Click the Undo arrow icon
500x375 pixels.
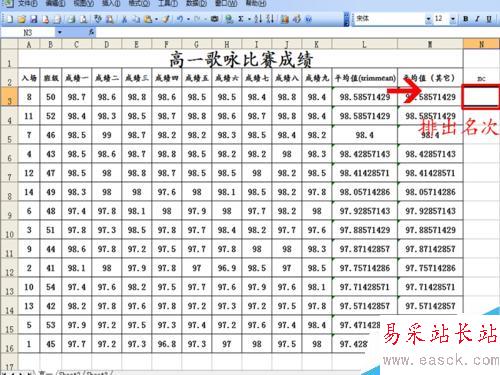[x=180, y=19]
